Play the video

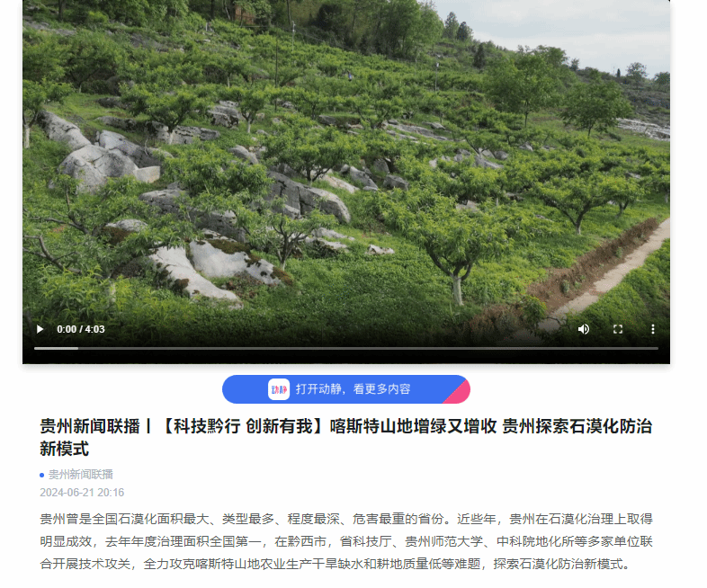pos(40,329)
